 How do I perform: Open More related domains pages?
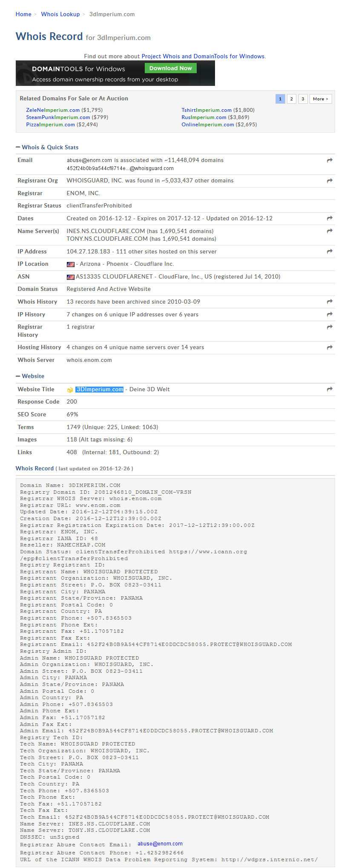tap(321, 99)
